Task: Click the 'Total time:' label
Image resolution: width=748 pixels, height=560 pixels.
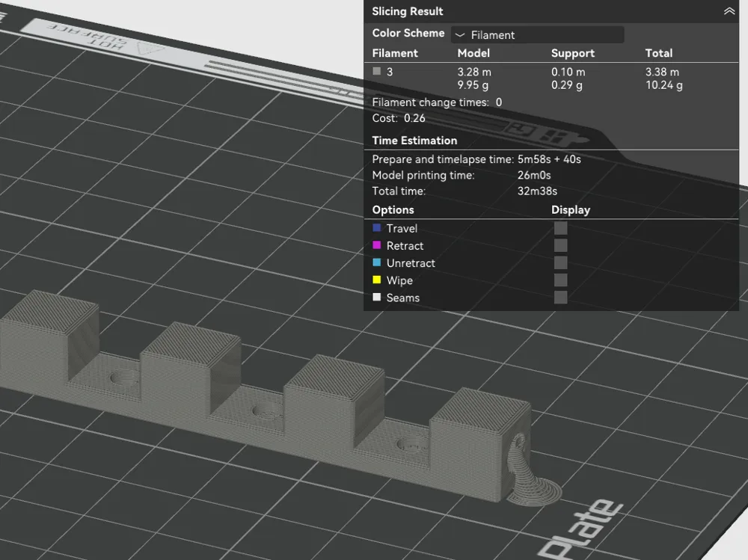Action: coord(399,191)
